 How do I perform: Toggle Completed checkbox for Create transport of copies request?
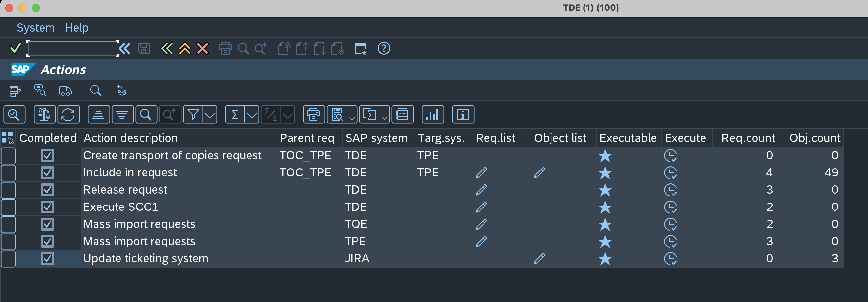(x=48, y=156)
